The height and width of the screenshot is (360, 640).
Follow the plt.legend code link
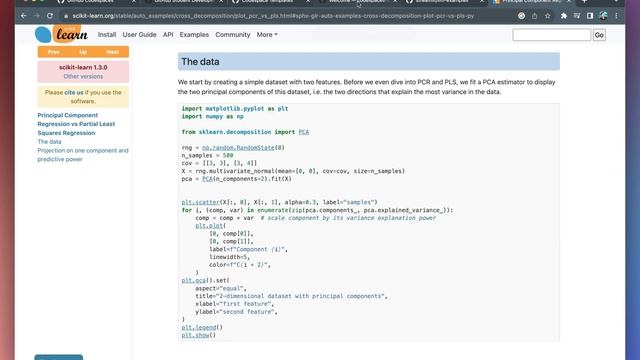click(x=199, y=327)
